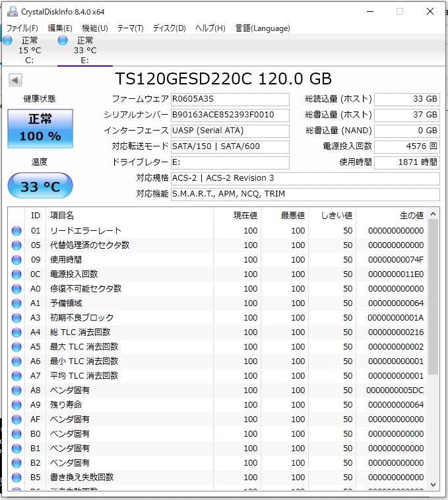
Task: Click status circle for ID 05 row
Action: [x=16, y=245]
